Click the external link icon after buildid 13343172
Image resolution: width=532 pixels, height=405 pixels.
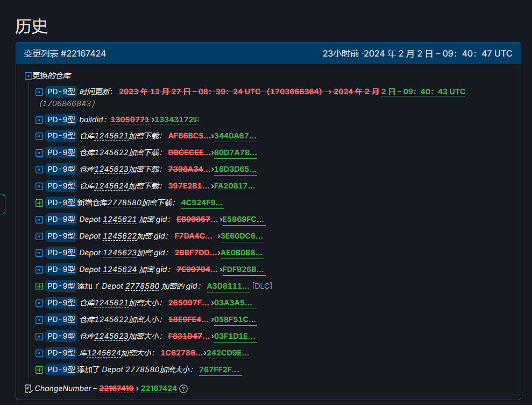pos(196,120)
